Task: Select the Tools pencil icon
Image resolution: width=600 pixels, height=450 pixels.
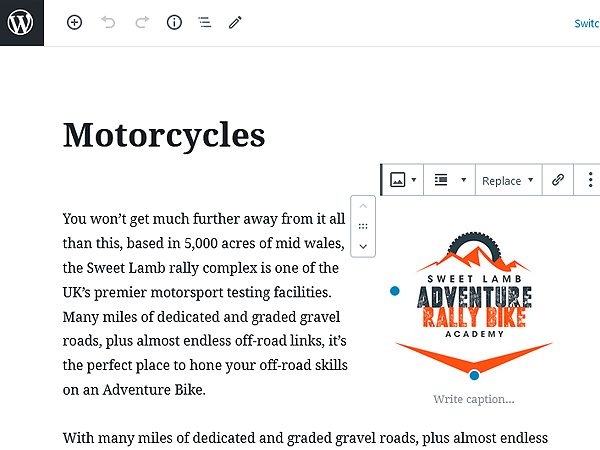Action: pos(235,23)
